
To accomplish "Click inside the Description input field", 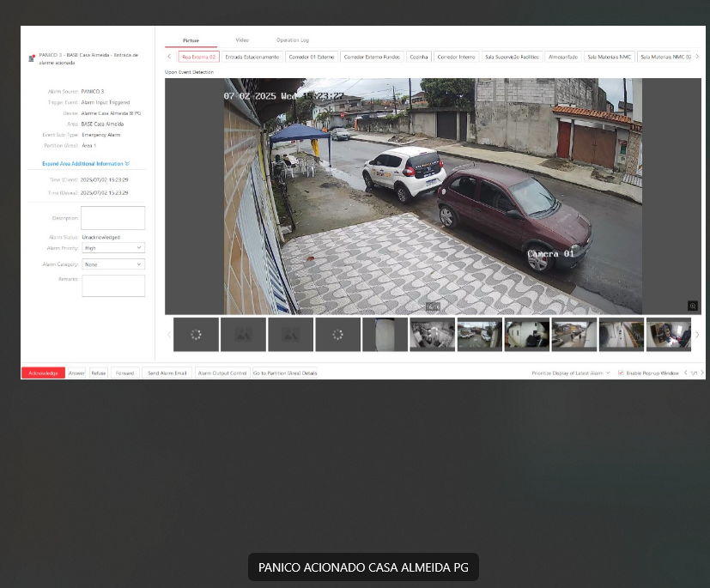I will 112,217.
